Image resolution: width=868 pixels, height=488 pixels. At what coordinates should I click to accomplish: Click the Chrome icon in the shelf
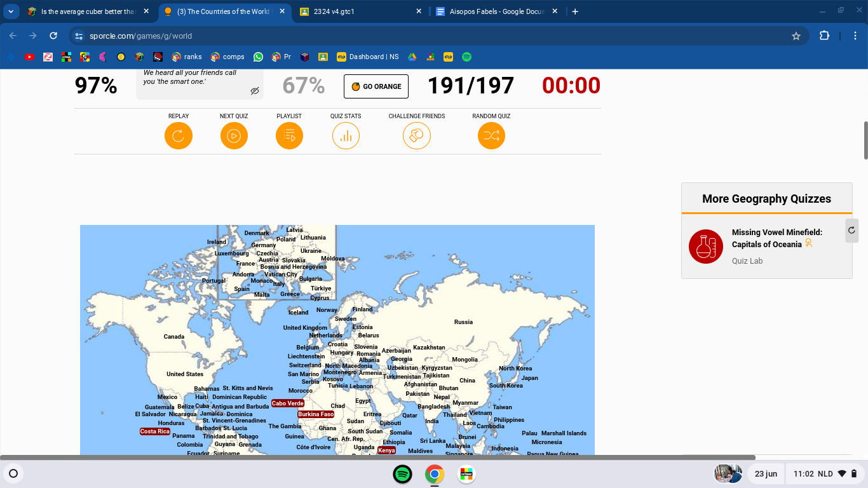[x=435, y=474]
